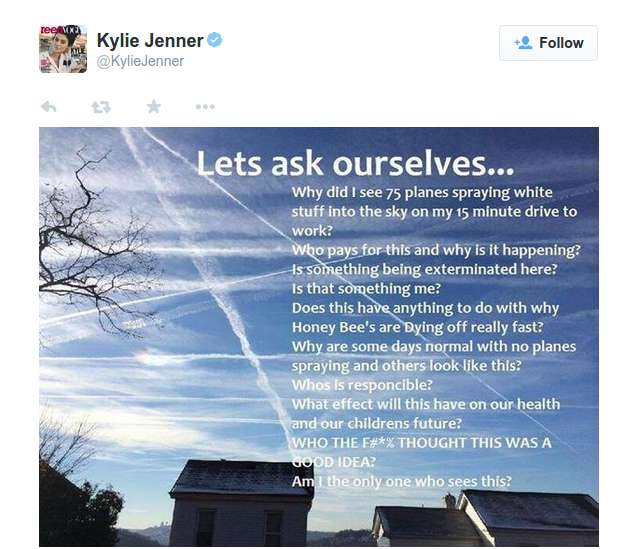Click the house rooftop in the photo
This screenshot has width=637, height=549.
pyautogui.click(x=242, y=477)
